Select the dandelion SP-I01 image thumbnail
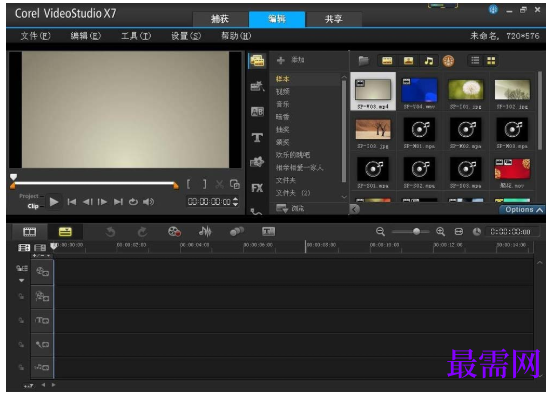559x395 pixels. 466,92
